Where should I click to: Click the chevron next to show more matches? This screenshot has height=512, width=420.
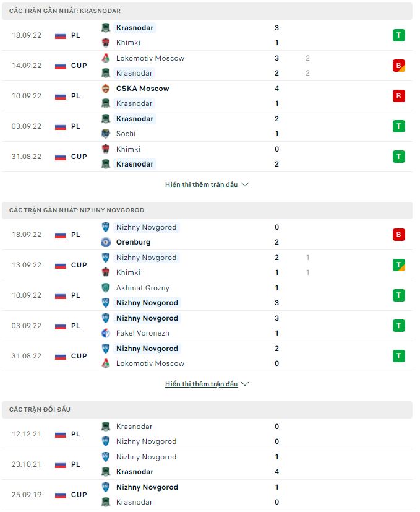click(245, 184)
